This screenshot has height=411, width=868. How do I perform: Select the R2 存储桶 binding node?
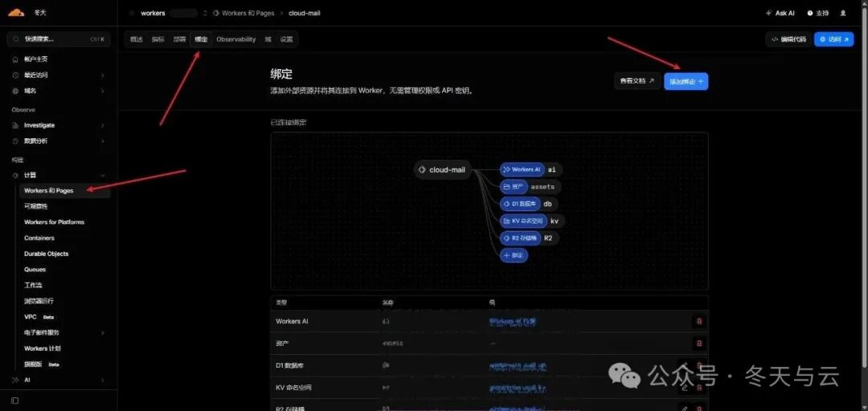[520, 238]
